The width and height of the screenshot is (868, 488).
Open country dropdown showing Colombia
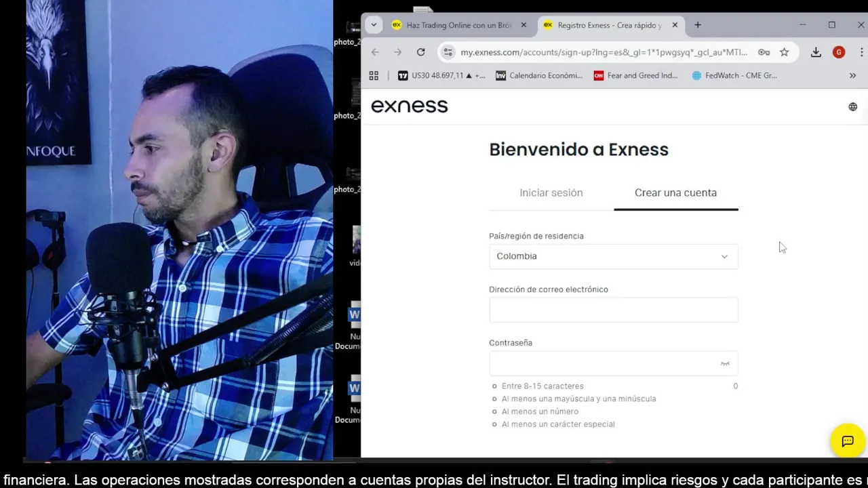614,256
